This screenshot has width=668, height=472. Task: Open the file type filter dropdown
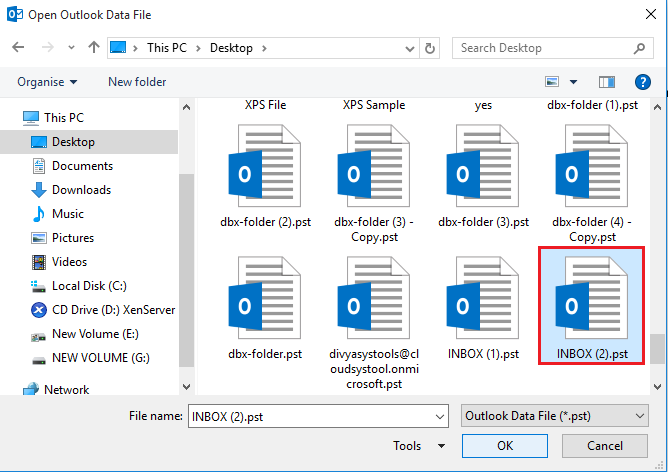[553, 415]
